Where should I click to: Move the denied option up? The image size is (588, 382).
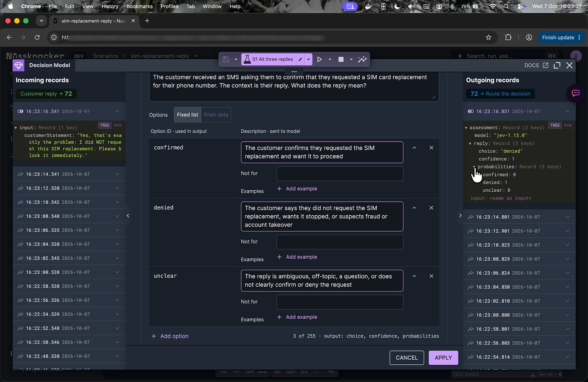[x=414, y=208]
